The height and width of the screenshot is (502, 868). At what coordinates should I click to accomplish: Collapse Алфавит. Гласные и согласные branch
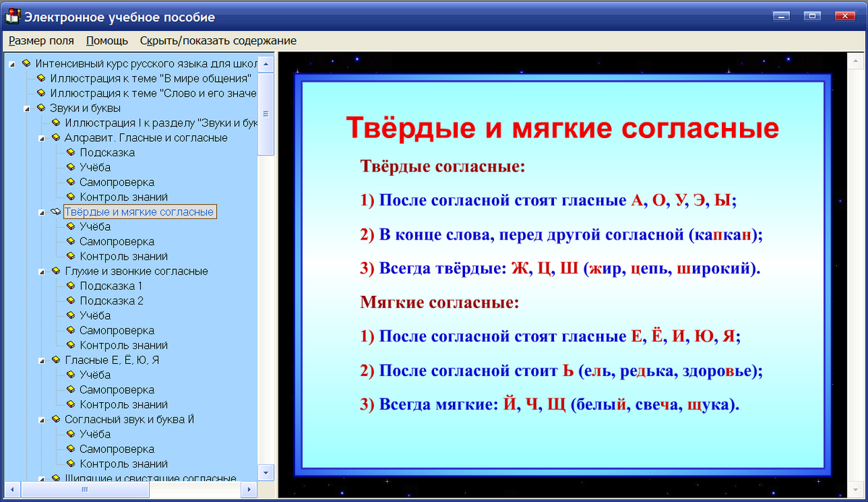pos(42,138)
